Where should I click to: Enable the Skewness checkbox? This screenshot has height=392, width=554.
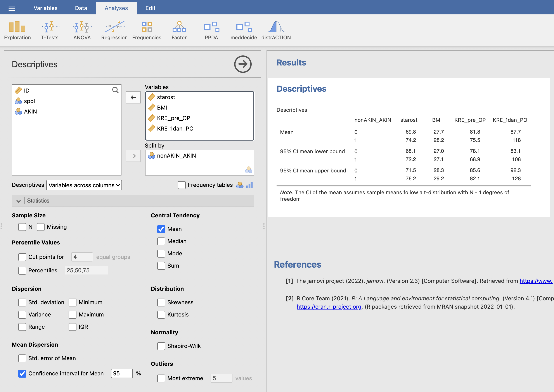(x=161, y=303)
